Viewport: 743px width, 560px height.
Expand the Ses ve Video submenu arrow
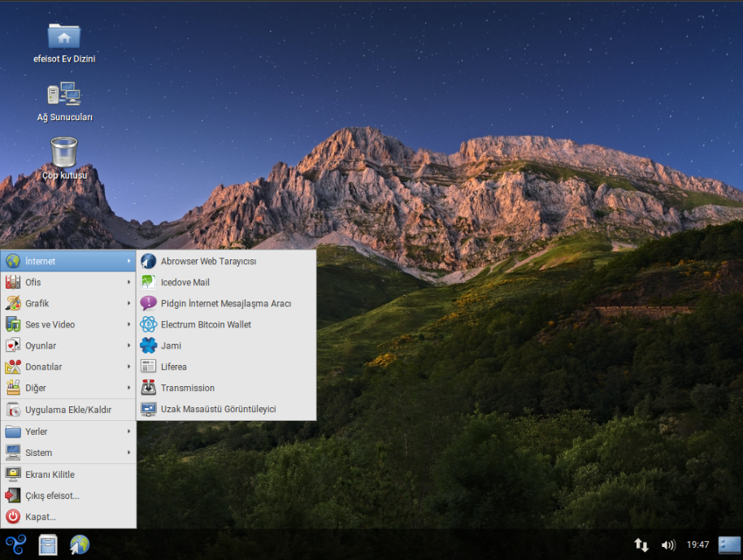[128, 324]
